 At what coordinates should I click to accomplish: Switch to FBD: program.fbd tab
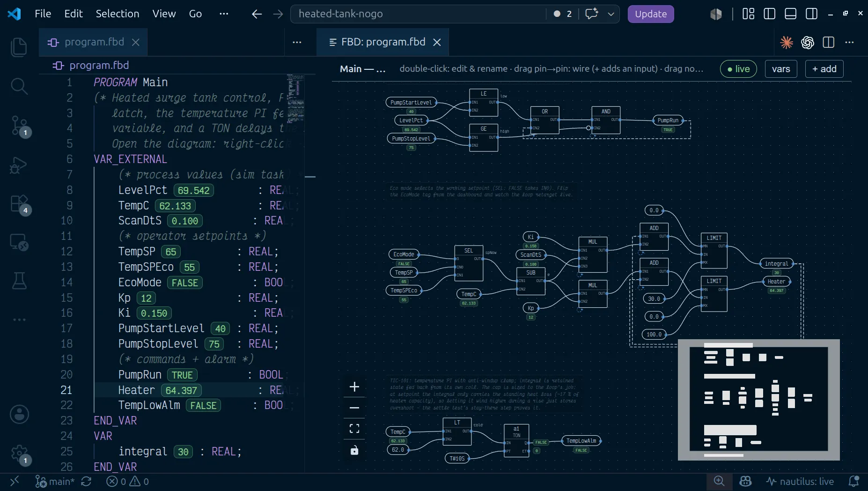pos(383,42)
